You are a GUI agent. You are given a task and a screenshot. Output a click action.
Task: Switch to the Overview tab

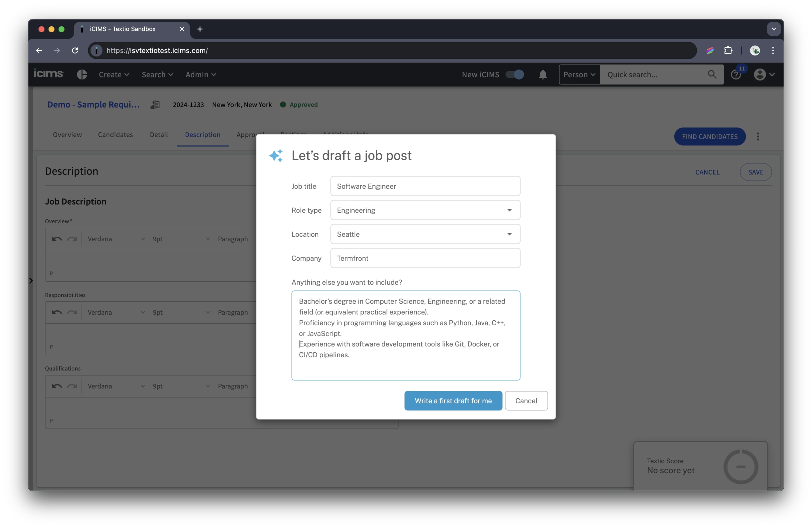pyautogui.click(x=67, y=135)
